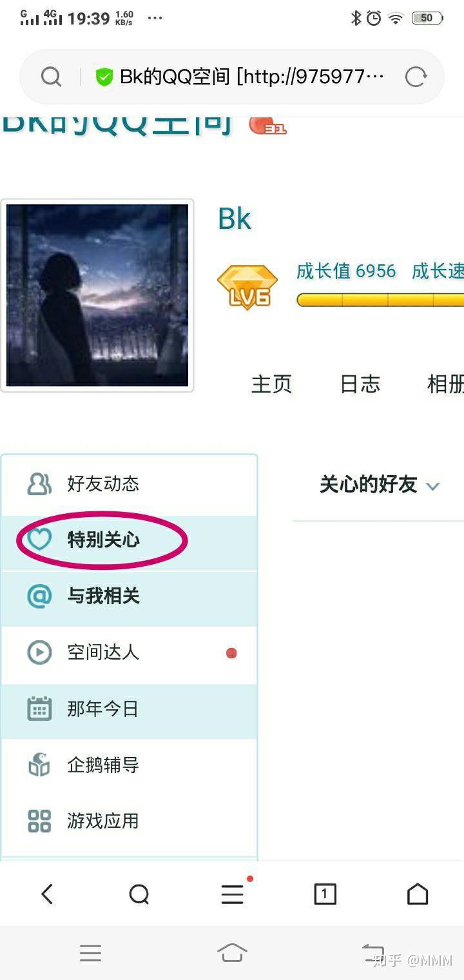Open the 相册 tab
The height and width of the screenshot is (980, 464).
pos(445,384)
